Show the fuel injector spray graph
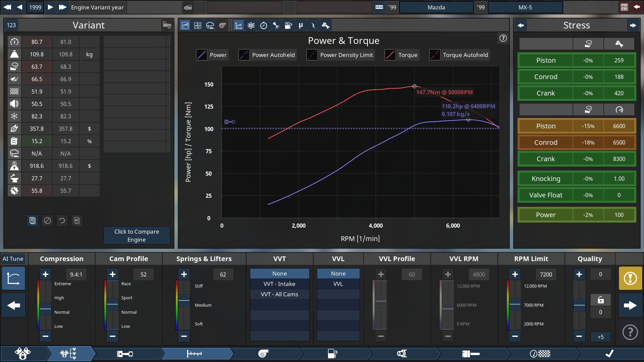This screenshot has height=362, width=644. (x=276, y=25)
